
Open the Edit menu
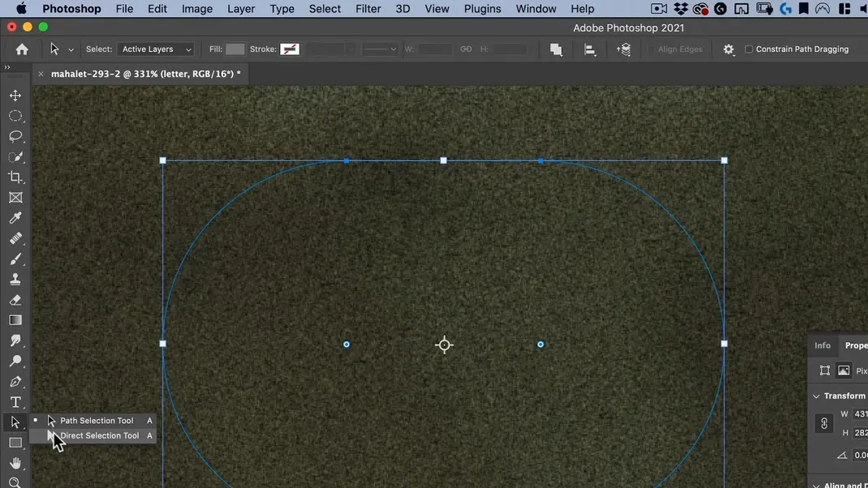(x=158, y=9)
